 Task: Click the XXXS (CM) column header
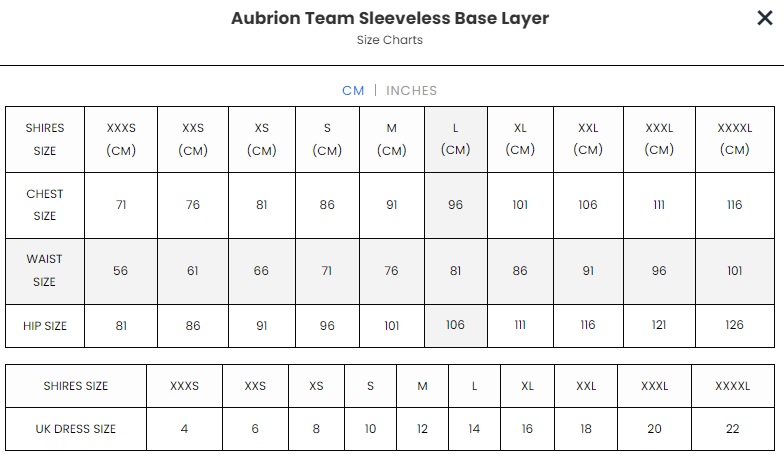(121, 139)
